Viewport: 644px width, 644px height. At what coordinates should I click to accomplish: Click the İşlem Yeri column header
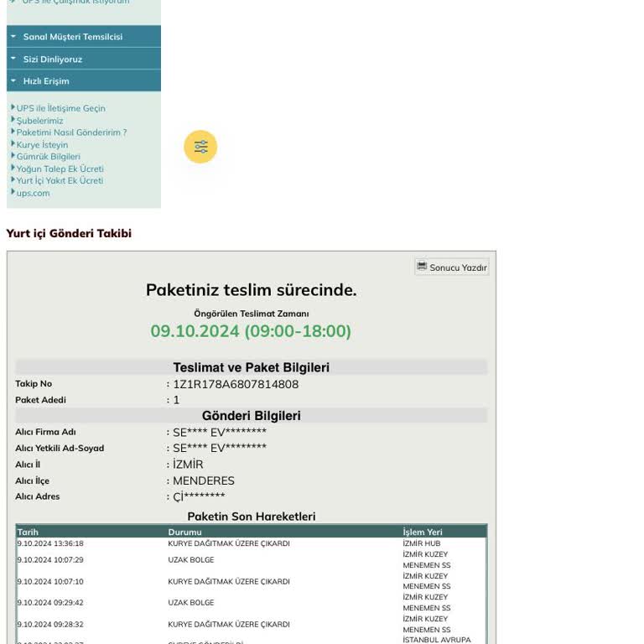click(x=423, y=532)
